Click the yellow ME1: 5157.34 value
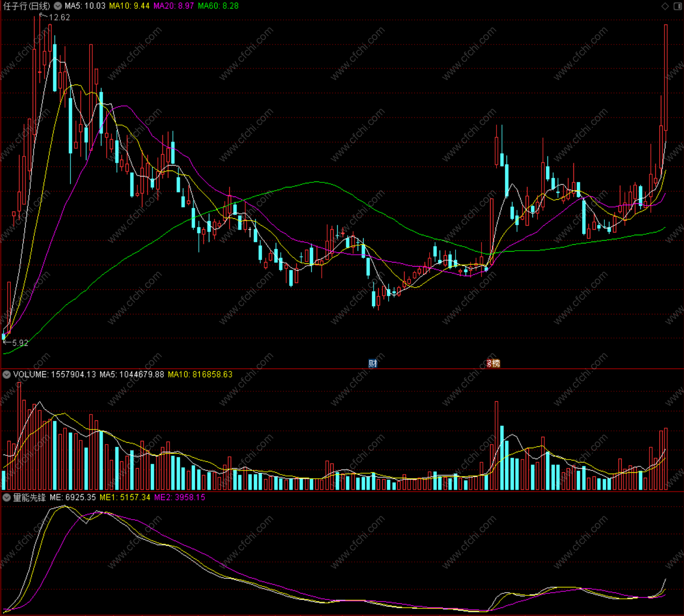Viewport: 684px width, 616px height. coord(125,497)
